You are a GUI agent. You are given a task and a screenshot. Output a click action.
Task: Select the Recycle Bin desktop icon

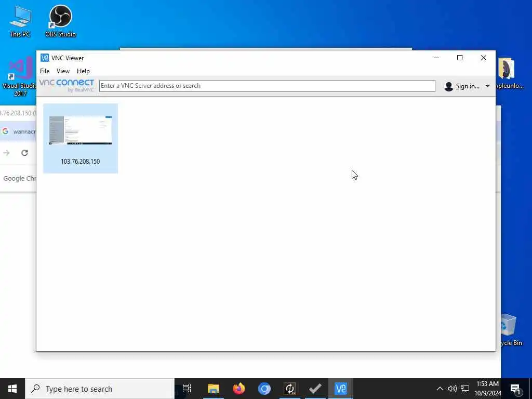click(x=511, y=330)
